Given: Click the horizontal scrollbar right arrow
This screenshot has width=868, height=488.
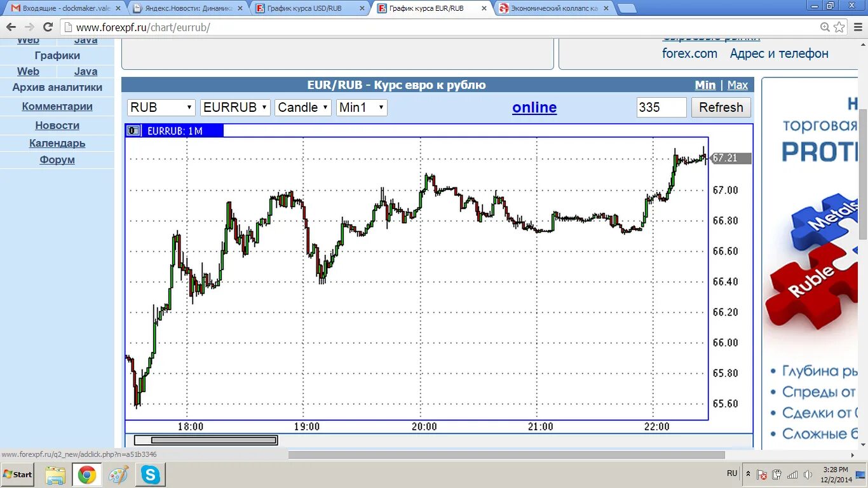Looking at the screenshot, I should pyautogui.click(x=853, y=455).
